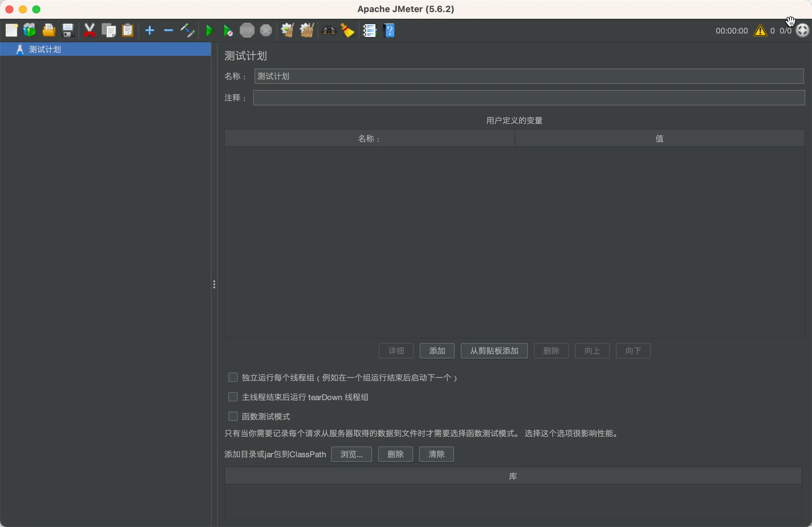812x527 pixels.
Task: Collapse all nodes with minus icon
Action: [169, 30]
